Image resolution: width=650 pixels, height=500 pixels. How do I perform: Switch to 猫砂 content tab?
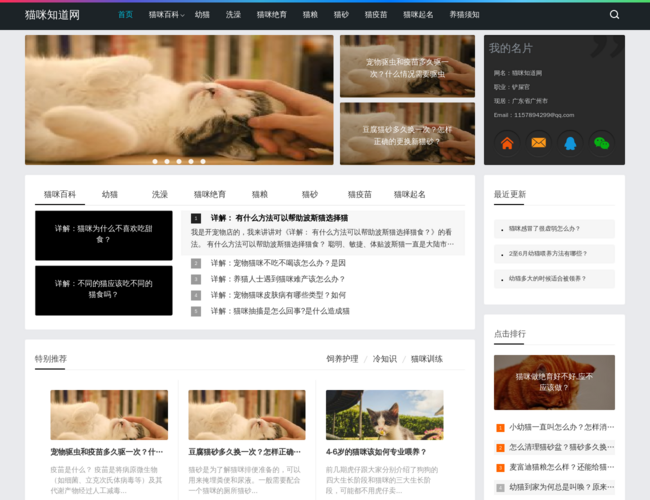[310, 194]
